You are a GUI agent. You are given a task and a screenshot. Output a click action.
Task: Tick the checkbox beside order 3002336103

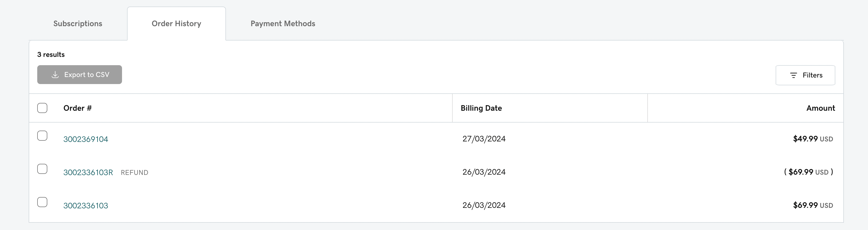(42, 202)
